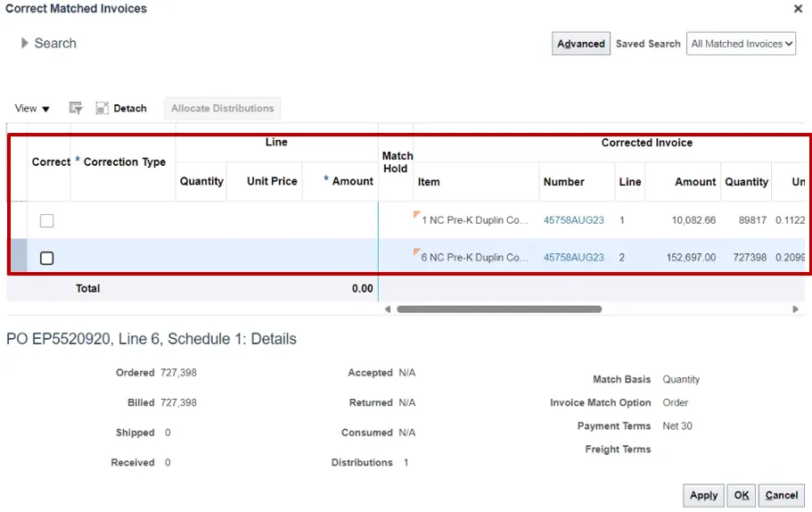Click the Unit Price column header
The image size is (812, 512).
pos(272,181)
